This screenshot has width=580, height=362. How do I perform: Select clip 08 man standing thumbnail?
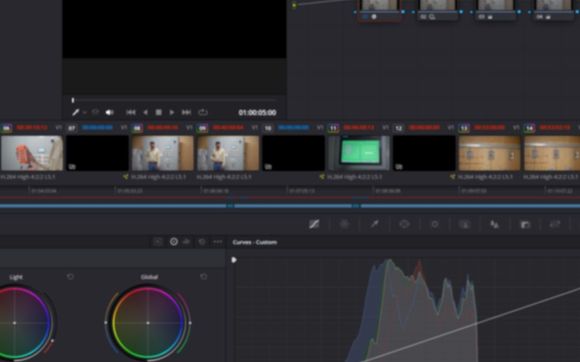(x=163, y=153)
